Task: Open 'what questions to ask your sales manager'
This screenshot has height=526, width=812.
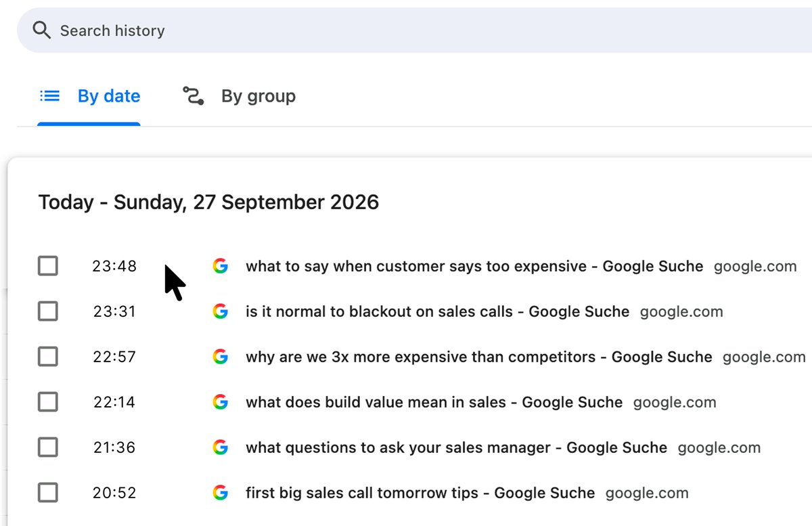Action: [x=456, y=447]
